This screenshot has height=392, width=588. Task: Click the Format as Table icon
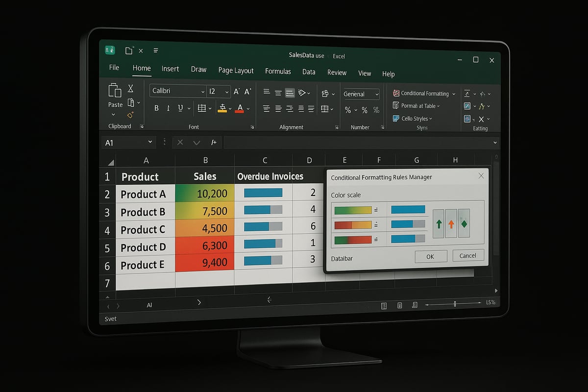[396, 105]
